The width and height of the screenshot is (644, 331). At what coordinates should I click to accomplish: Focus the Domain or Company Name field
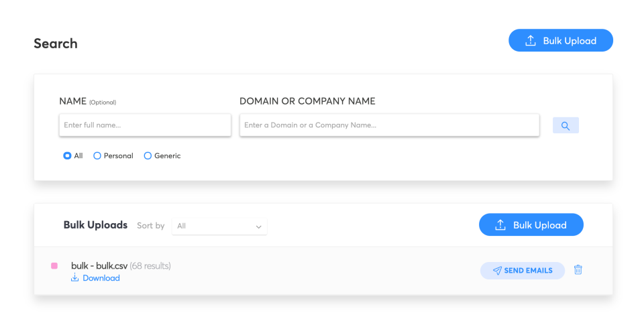389,125
